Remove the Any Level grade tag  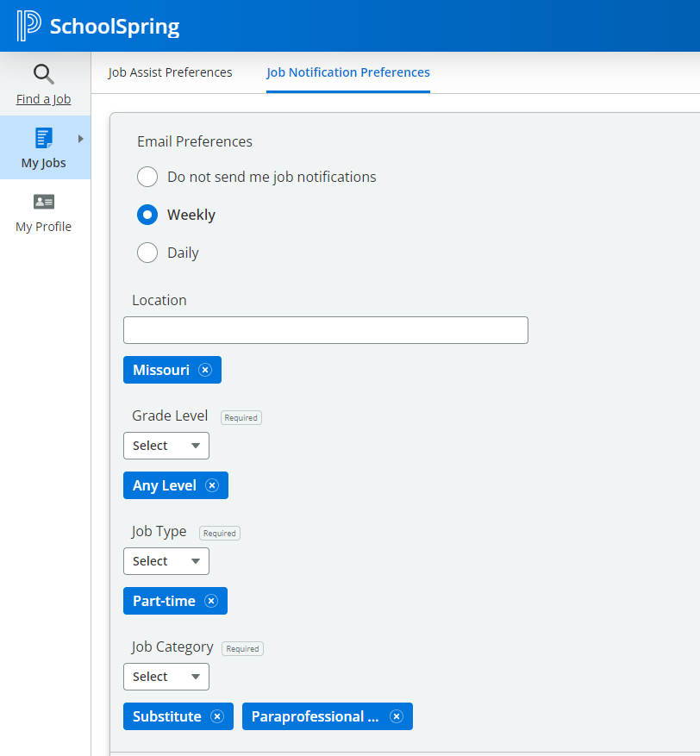tap(212, 485)
